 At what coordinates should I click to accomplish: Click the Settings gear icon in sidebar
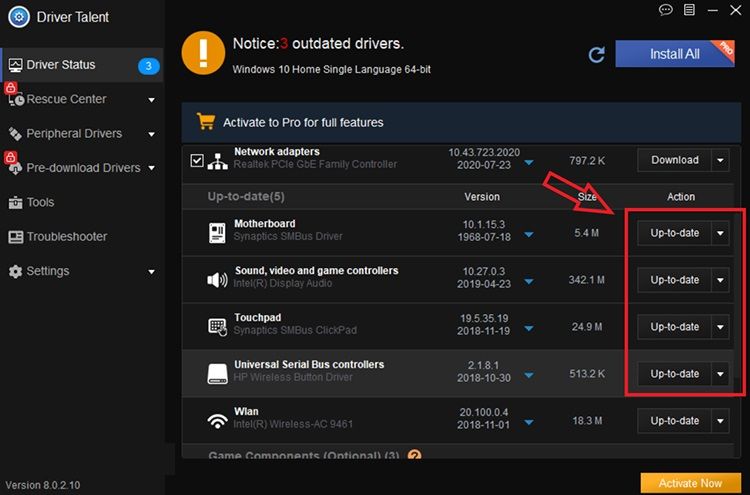15,271
